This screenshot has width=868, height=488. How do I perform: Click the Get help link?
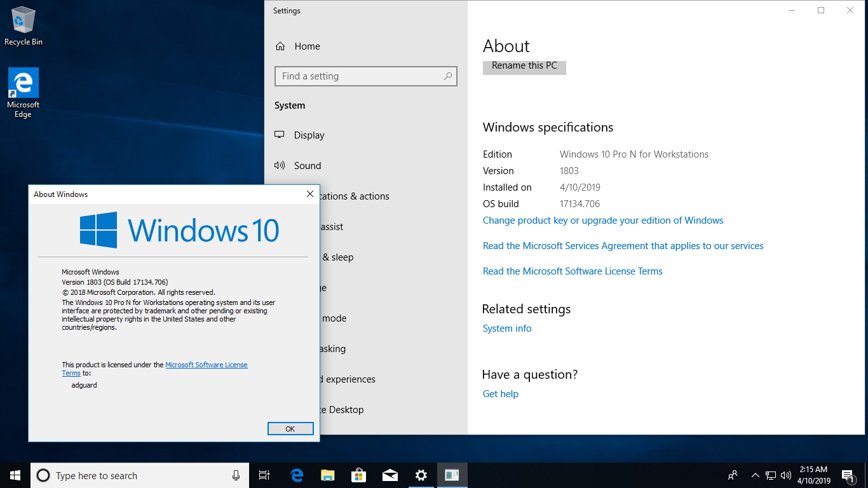pyautogui.click(x=501, y=394)
